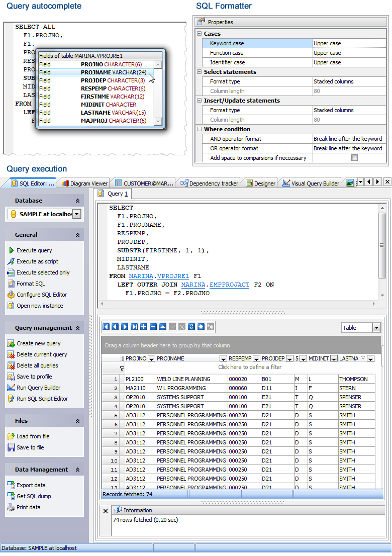Select PROJNAME field in autocomplete list

coord(95,72)
